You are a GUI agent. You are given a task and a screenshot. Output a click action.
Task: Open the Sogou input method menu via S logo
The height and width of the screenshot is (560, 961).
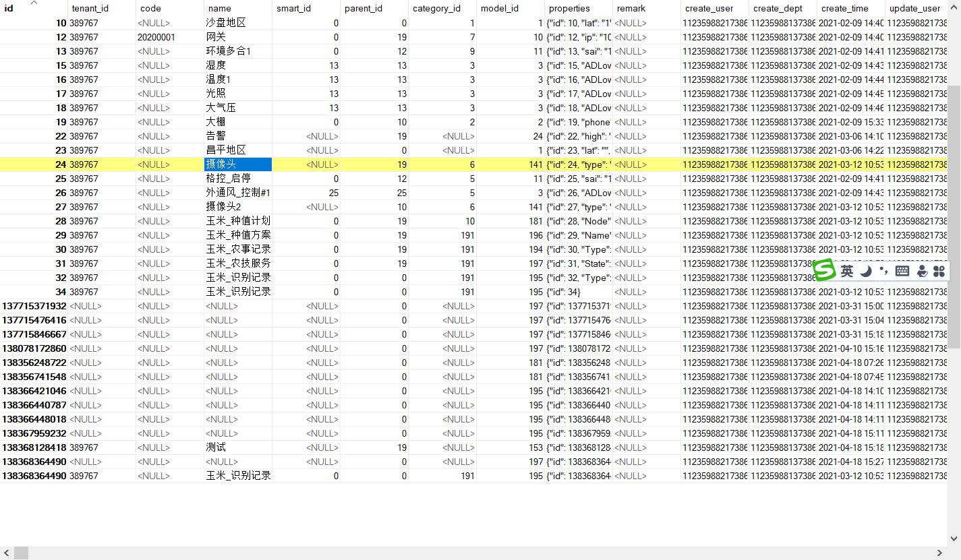pyautogui.click(x=824, y=270)
